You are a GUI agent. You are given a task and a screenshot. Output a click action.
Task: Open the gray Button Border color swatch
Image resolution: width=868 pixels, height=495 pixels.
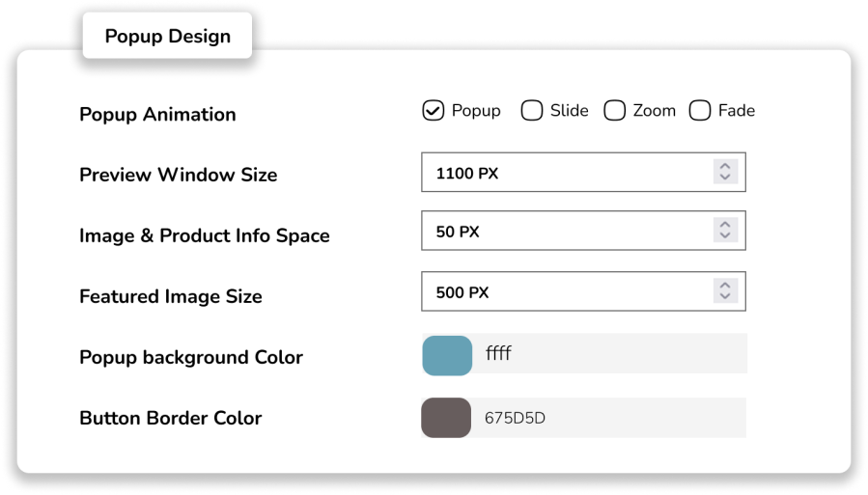(446, 418)
